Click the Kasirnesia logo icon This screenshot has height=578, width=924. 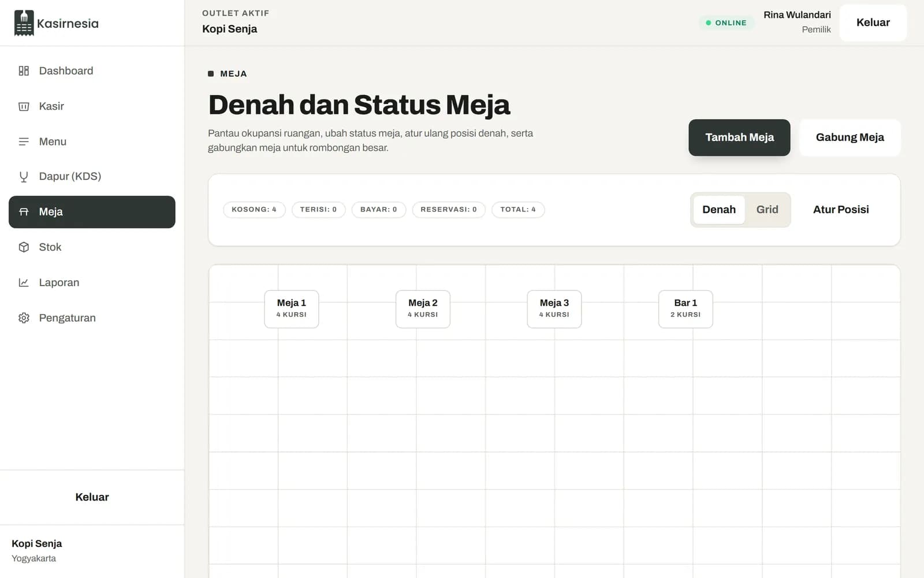[24, 23]
